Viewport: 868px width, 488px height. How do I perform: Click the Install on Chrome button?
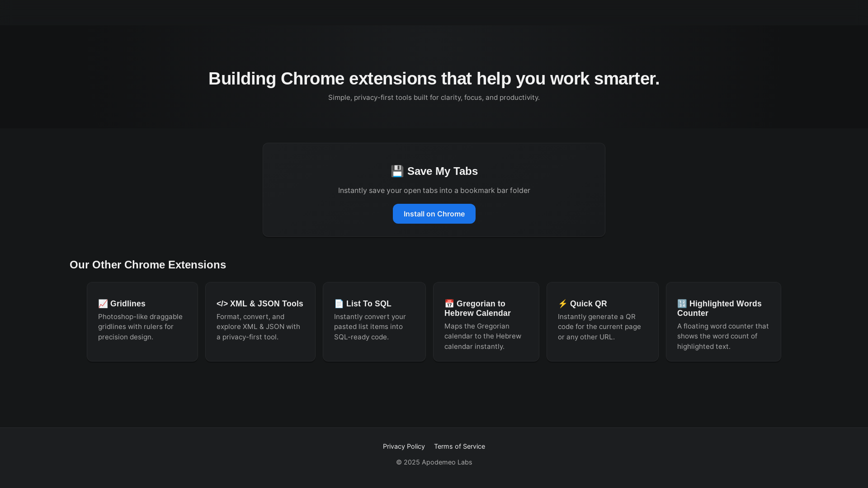point(434,214)
